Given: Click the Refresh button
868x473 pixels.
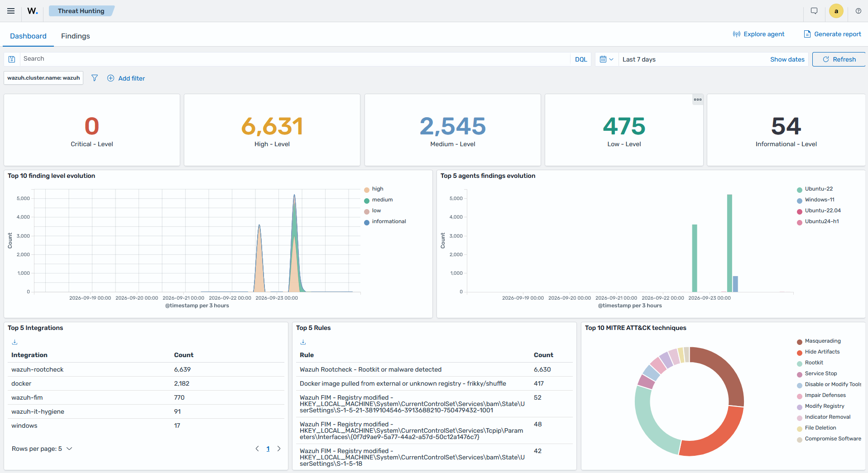Looking at the screenshot, I should (x=839, y=59).
